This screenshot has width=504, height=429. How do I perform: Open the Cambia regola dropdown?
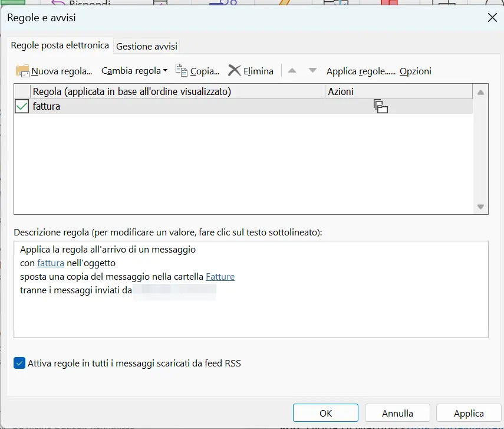point(134,70)
